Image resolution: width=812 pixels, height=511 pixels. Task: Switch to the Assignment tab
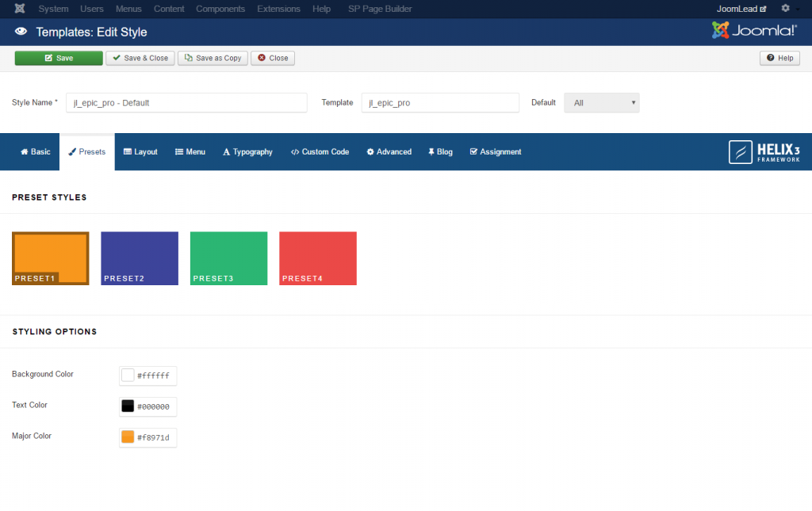click(495, 151)
